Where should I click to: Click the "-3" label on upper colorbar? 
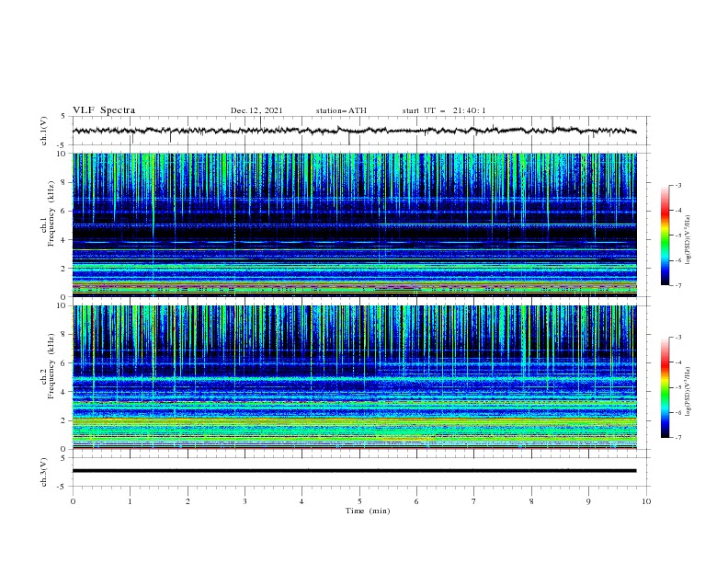(x=677, y=185)
